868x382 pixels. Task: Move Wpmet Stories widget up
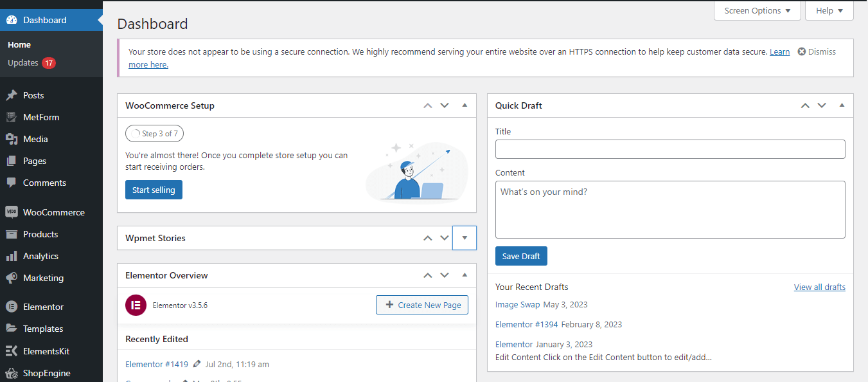click(x=428, y=238)
